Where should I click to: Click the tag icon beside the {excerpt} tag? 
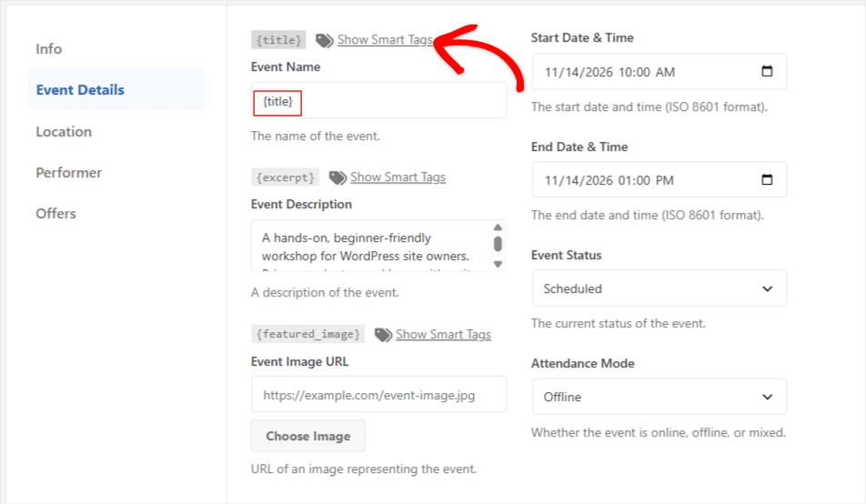(x=337, y=178)
